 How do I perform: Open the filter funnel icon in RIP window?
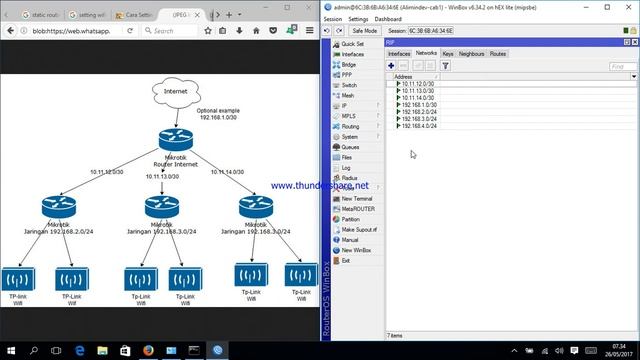(445, 66)
